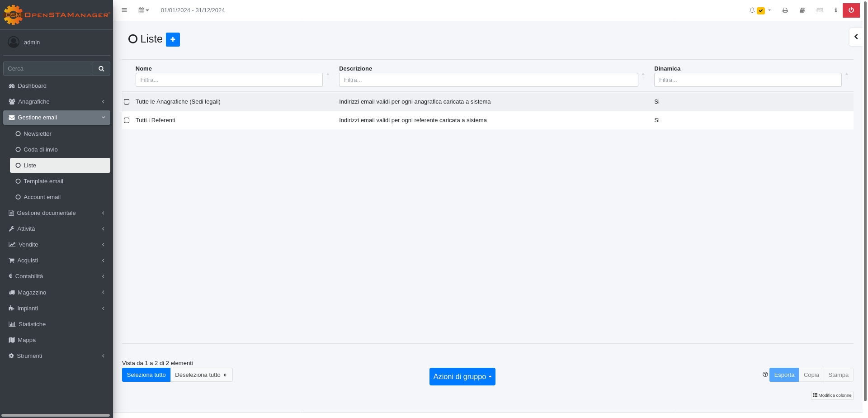Click the blue plus button to add list

point(173,39)
